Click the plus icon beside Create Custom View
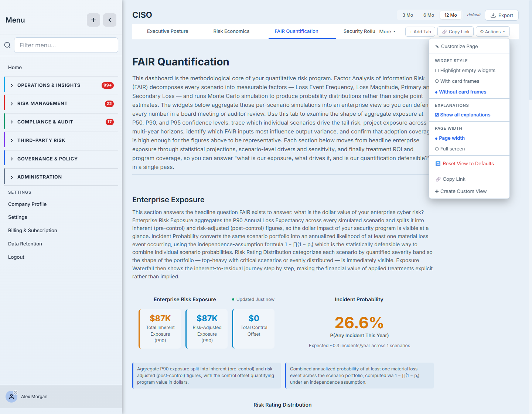 pyautogui.click(x=437, y=191)
